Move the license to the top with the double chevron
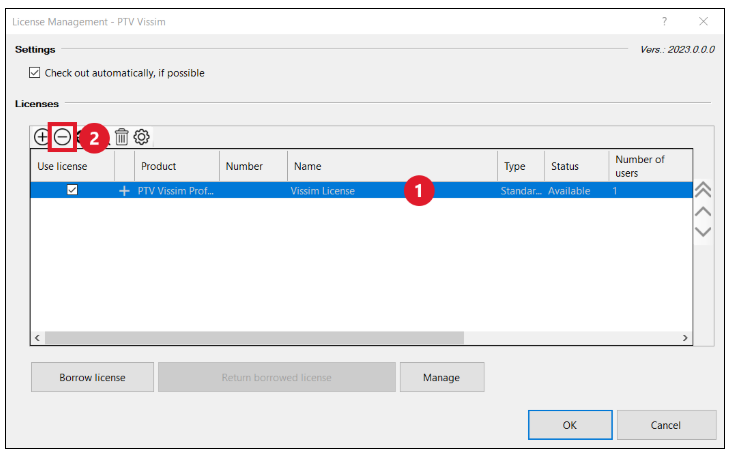This screenshot has width=733, height=455. (703, 190)
